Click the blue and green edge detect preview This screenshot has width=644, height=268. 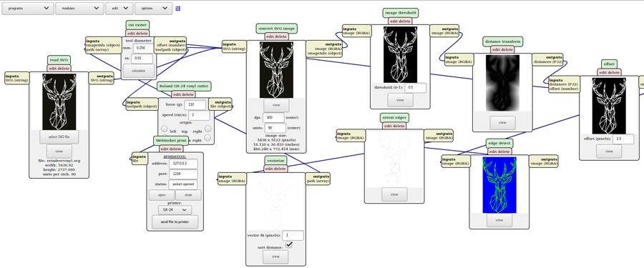[499, 185]
